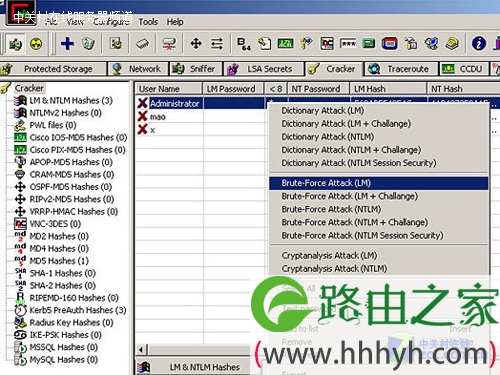Image resolution: width=500 pixels, height=375 pixels.
Task: Click the blue plus Add to list icon
Action: [x=67, y=43]
